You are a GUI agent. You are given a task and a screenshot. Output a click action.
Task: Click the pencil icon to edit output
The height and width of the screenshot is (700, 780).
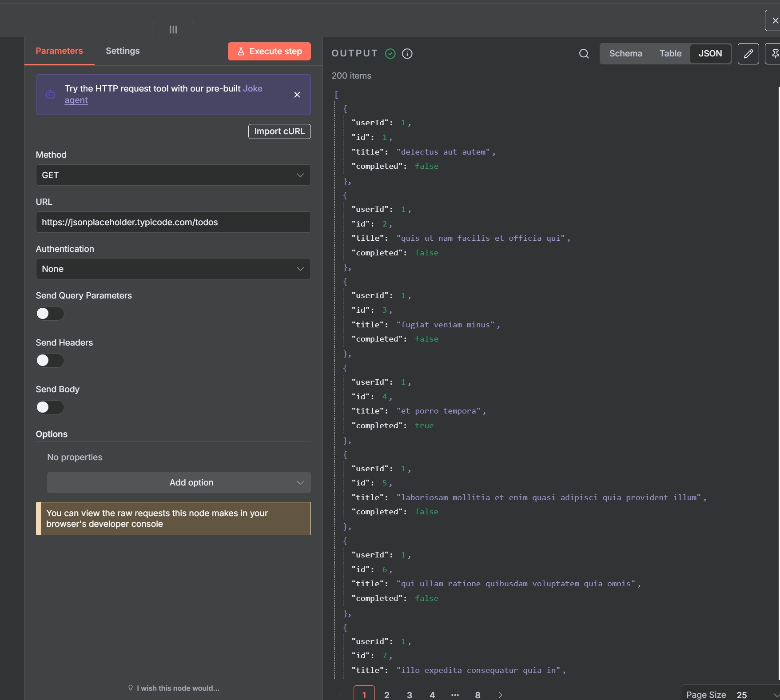[748, 53]
